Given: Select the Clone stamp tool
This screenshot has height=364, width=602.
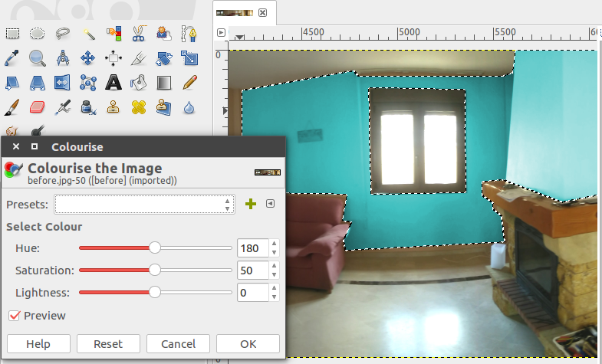Looking at the screenshot, I should [x=113, y=107].
